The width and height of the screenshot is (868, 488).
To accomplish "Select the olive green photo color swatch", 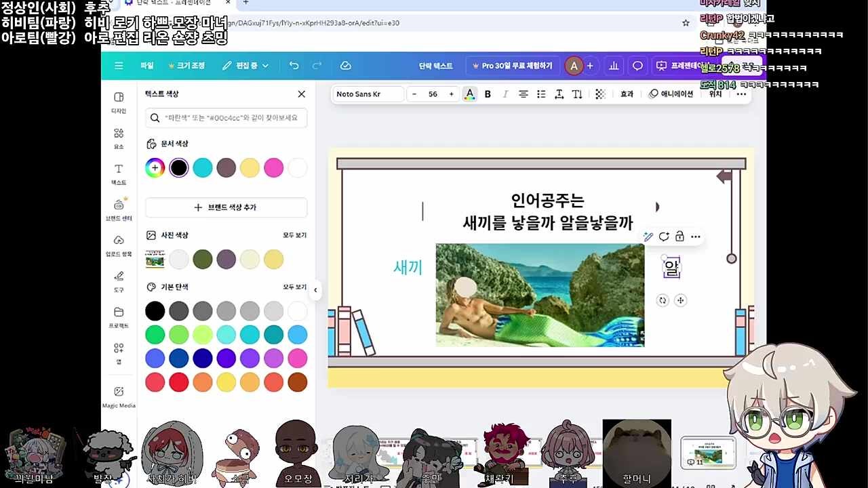I will 203,259.
